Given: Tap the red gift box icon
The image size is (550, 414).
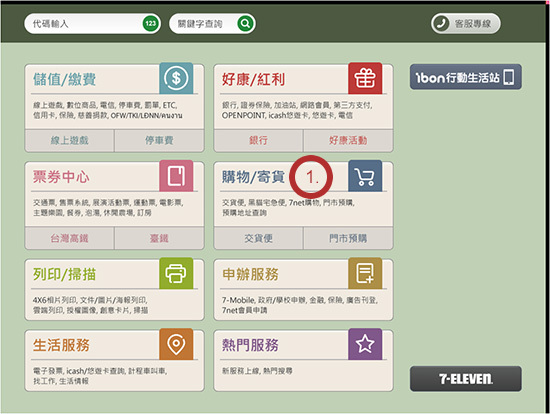Looking at the screenshot, I should tap(365, 78).
